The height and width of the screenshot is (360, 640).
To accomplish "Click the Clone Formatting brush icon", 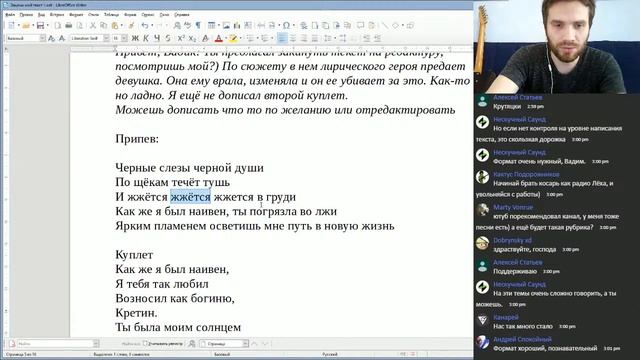I will pos(131,26).
